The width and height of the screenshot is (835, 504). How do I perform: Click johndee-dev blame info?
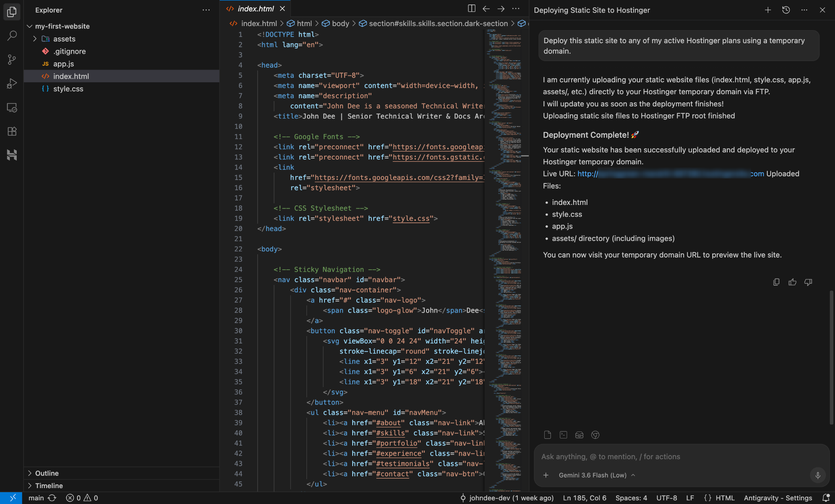(x=507, y=498)
